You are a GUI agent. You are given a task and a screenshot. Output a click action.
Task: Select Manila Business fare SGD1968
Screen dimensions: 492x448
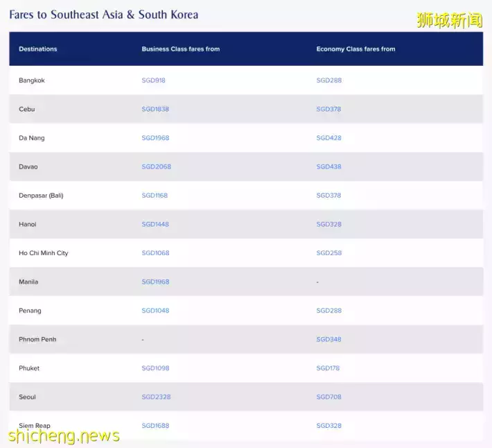tap(155, 282)
